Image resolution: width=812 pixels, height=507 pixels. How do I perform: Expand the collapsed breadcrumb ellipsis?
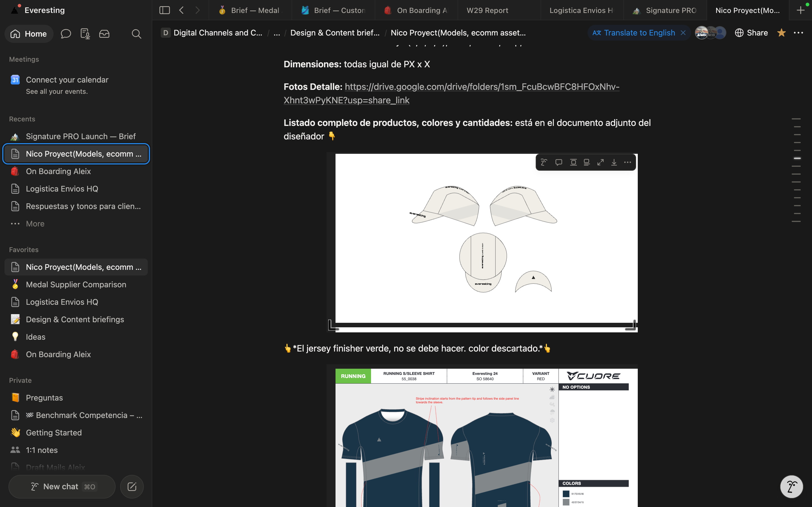pos(277,33)
